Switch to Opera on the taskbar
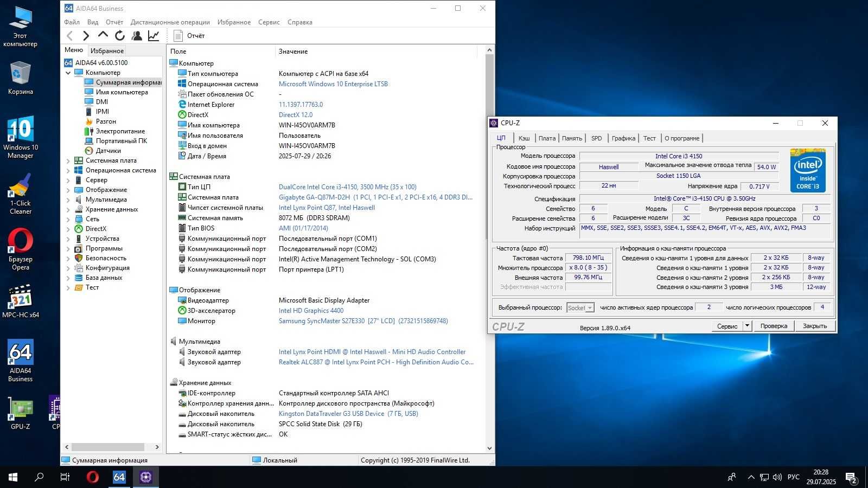The image size is (868, 488). pyautogui.click(x=93, y=477)
